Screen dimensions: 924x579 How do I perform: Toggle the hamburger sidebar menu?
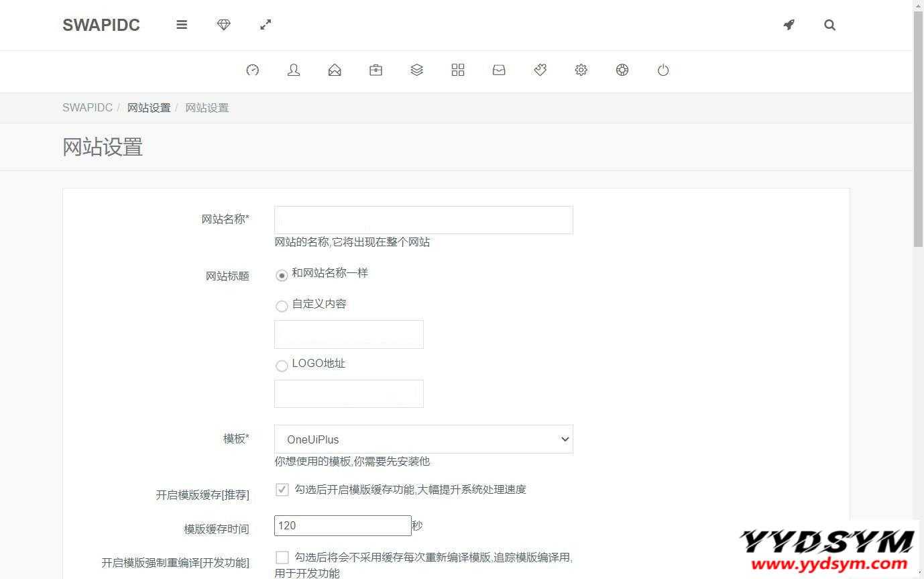pyautogui.click(x=182, y=25)
